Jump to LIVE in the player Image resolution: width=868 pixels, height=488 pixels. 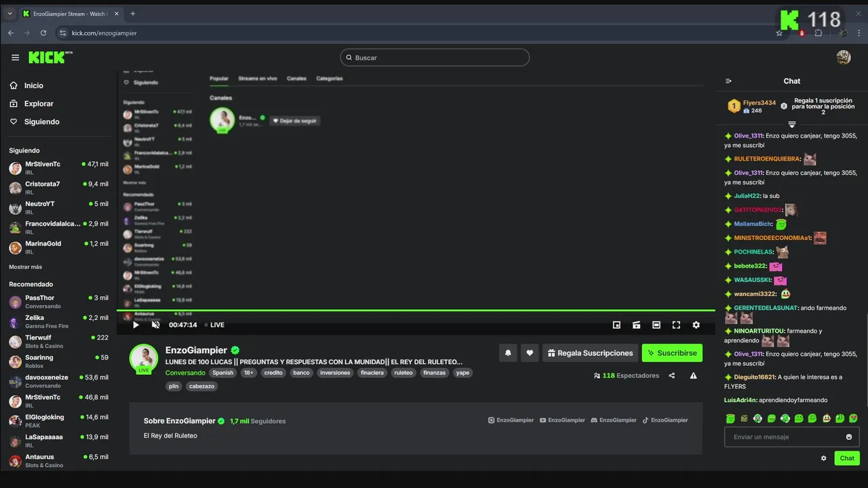tap(215, 325)
